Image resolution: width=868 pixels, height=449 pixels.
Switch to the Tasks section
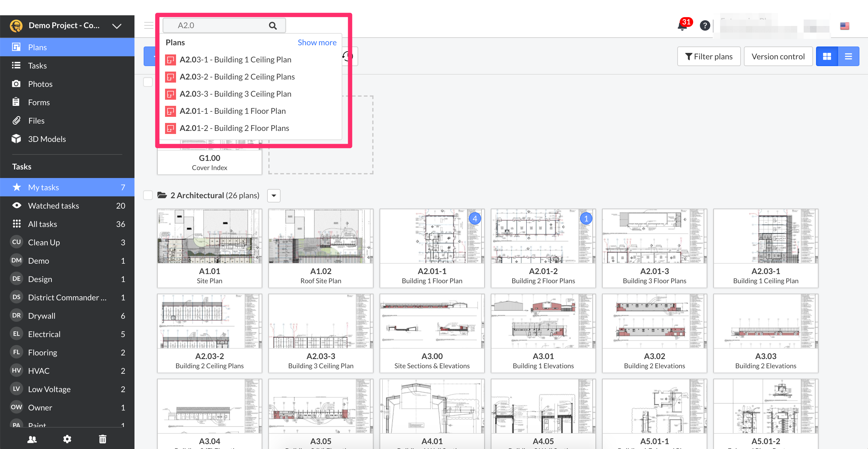(37, 65)
